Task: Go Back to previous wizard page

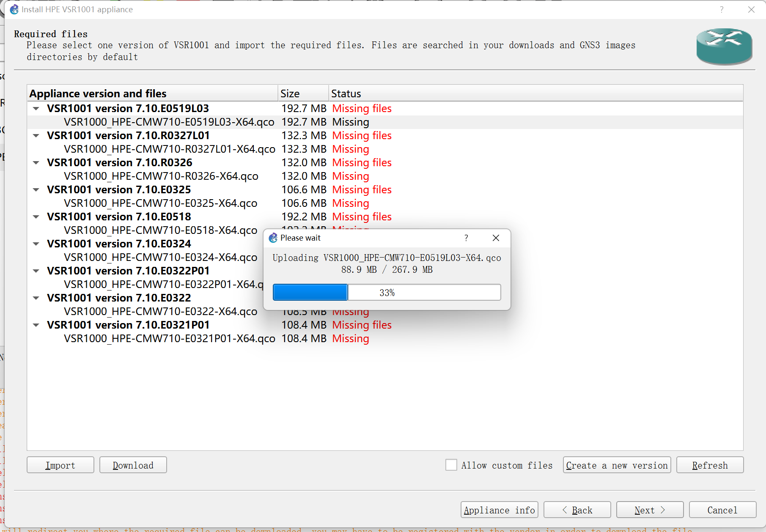Action: click(577, 510)
